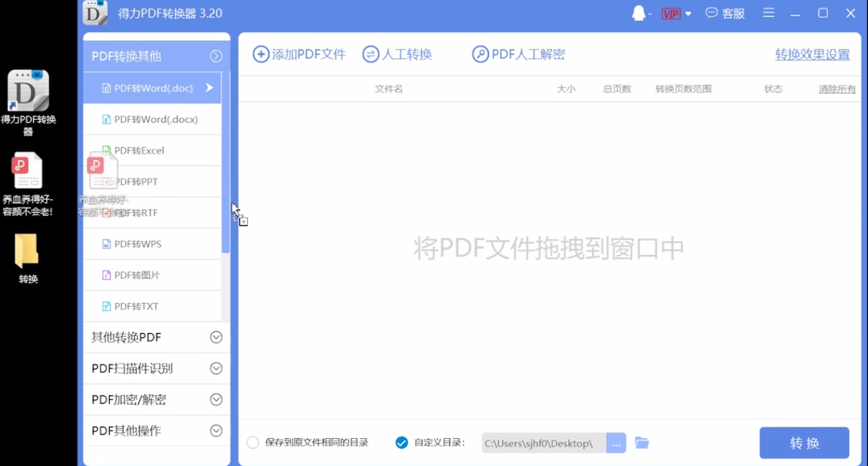The height and width of the screenshot is (466, 868).
Task: Choose PDF转Excel conversion mode
Action: [x=153, y=151]
